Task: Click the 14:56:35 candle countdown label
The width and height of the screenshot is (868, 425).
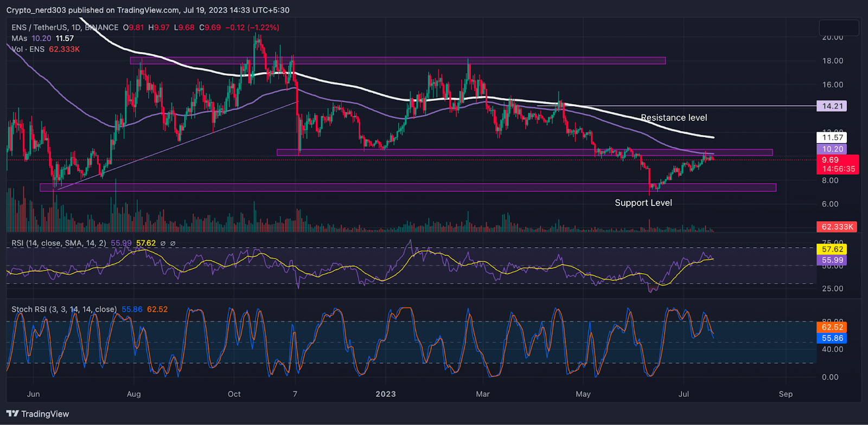Action: pos(838,169)
